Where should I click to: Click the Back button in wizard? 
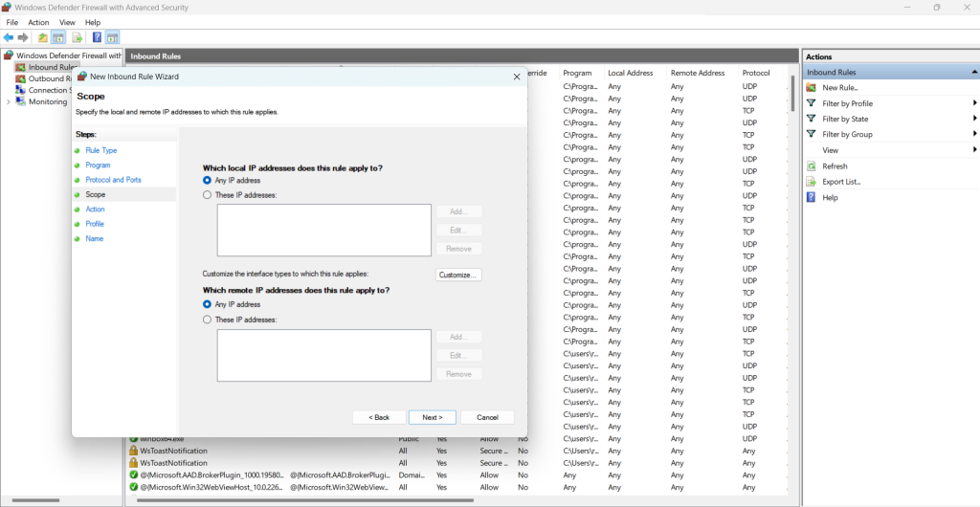click(379, 417)
